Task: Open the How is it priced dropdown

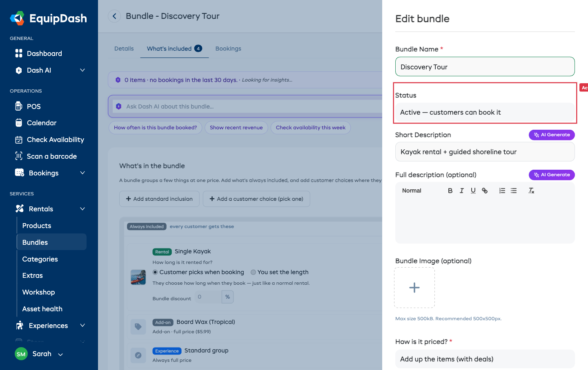Action: [485, 359]
